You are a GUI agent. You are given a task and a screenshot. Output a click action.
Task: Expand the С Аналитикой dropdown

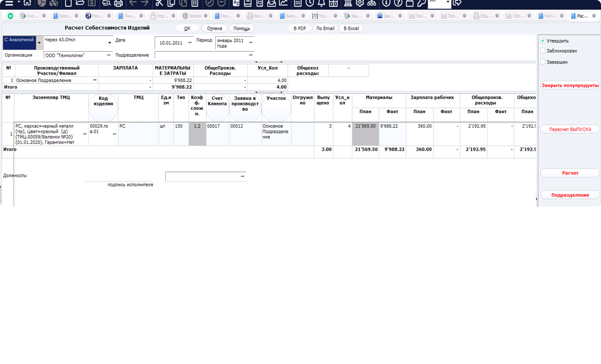coord(39,43)
